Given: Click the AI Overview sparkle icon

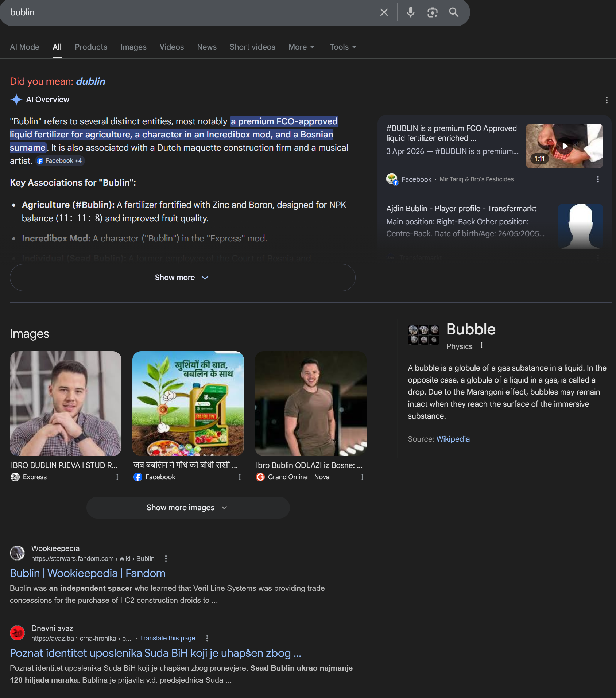Looking at the screenshot, I should pos(16,100).
